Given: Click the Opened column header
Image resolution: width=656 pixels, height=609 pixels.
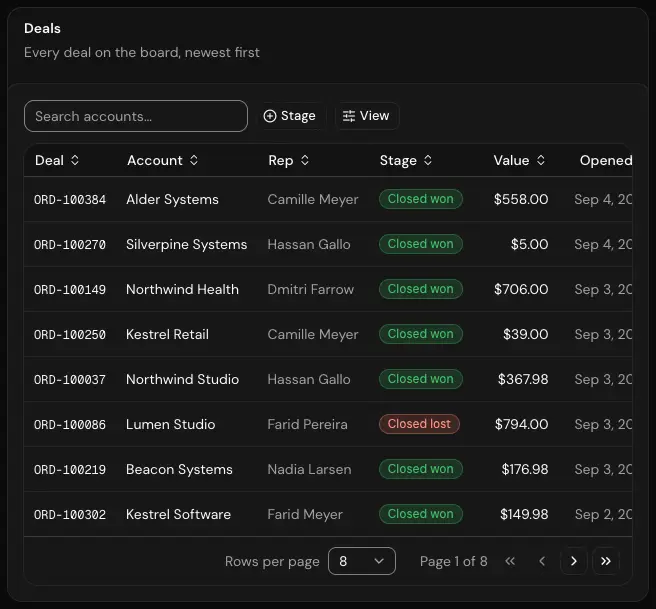Looking at the screenshot, I should point(605,160).
